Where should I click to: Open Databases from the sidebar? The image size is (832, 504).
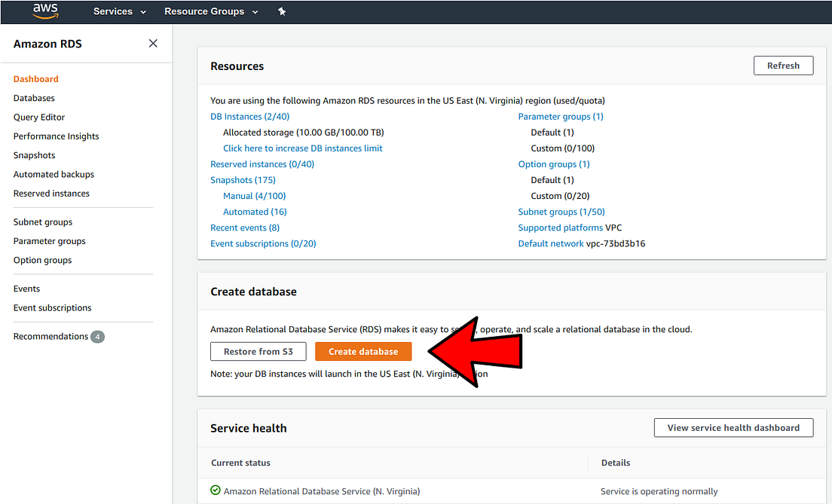pyautogui.click(x=34, y=97)
